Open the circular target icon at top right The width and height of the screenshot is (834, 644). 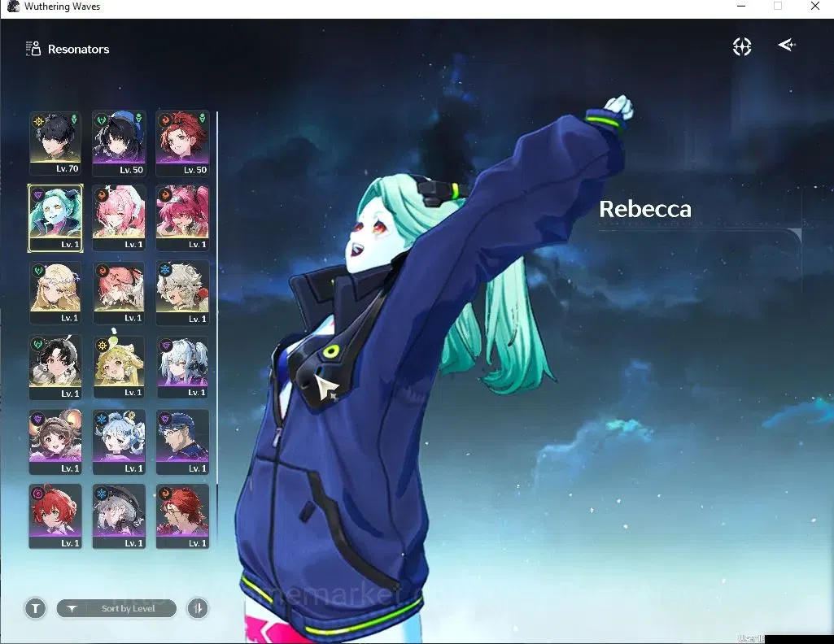click(x=742, y=47)
